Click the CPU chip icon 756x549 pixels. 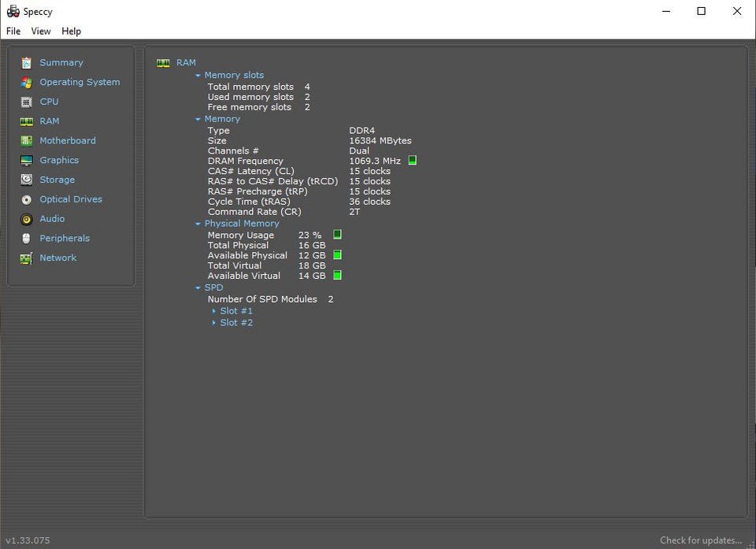pos(27,102)
